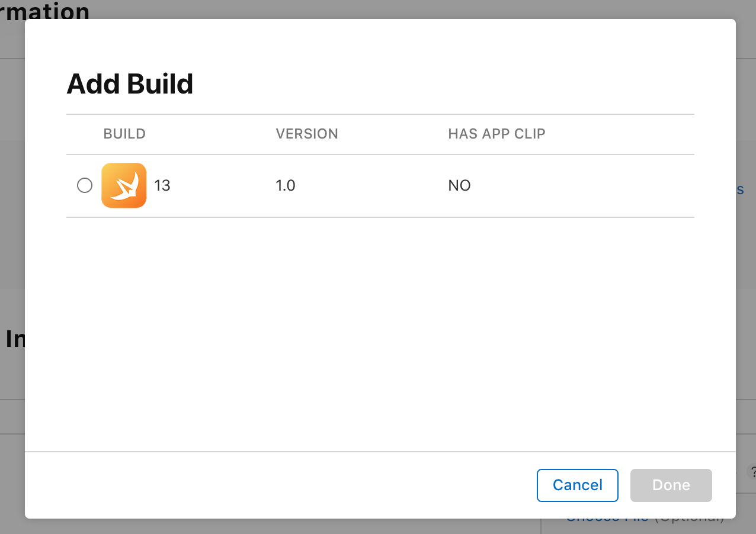Click the blue link on the right edge

(x=741, y=189)
